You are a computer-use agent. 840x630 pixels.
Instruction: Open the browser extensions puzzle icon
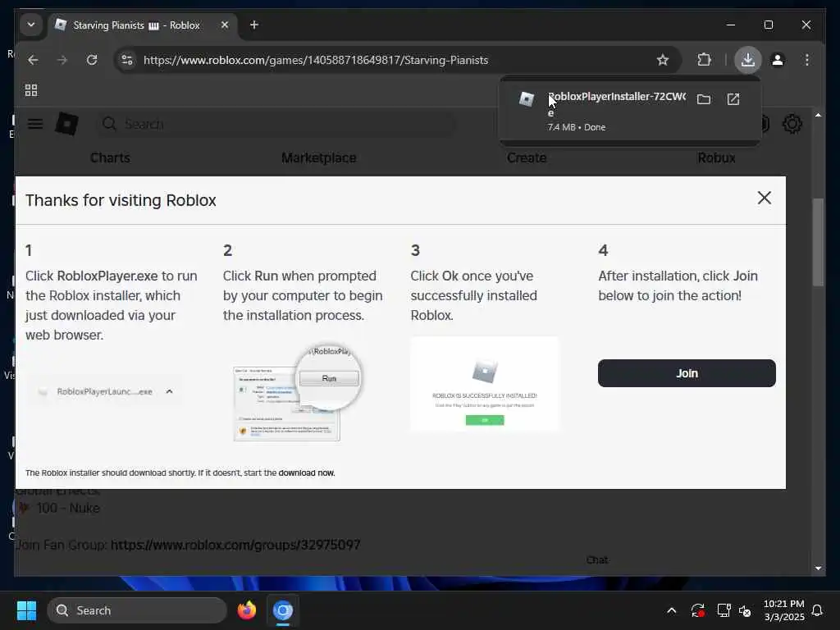tap(704, 60)
